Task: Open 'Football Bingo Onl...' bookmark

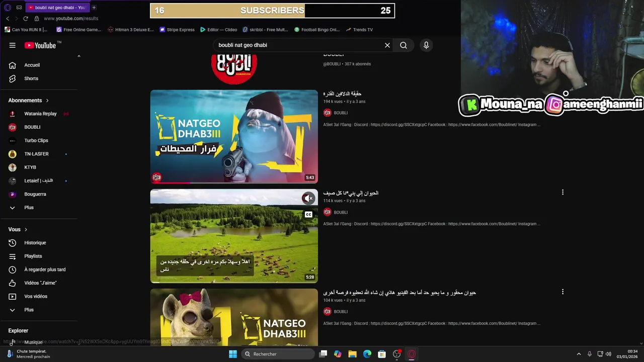Action: (x=317, y=30)
